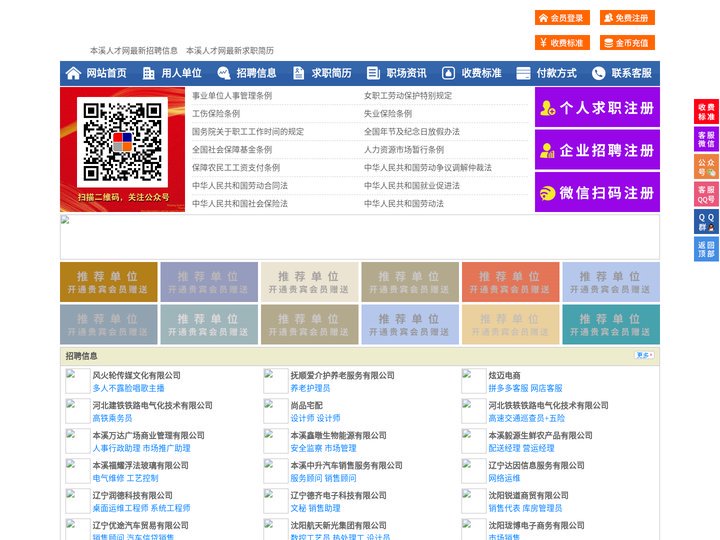Open 女职工劳动保护特别规定 link
720x540 pixels.
(x=408, y=96)
